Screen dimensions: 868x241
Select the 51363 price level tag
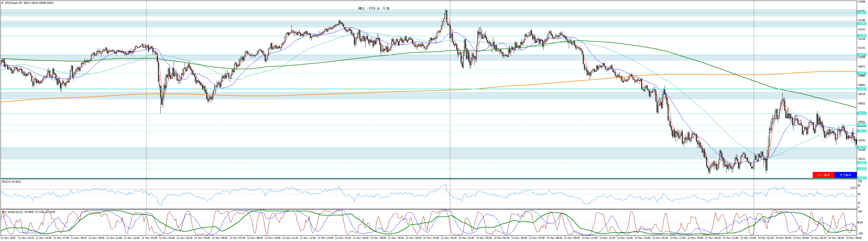(862, 24)
